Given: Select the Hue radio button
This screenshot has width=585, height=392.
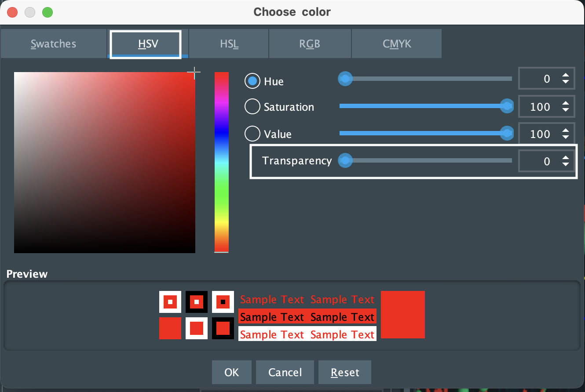Looking at the screenshot, I should coord(252,81).
